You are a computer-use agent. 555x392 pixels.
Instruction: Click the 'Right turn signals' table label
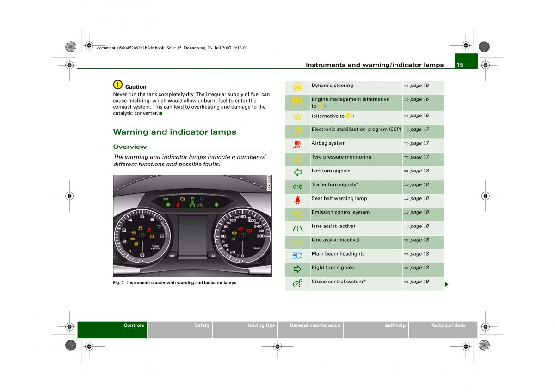click(x=333, y=268)
